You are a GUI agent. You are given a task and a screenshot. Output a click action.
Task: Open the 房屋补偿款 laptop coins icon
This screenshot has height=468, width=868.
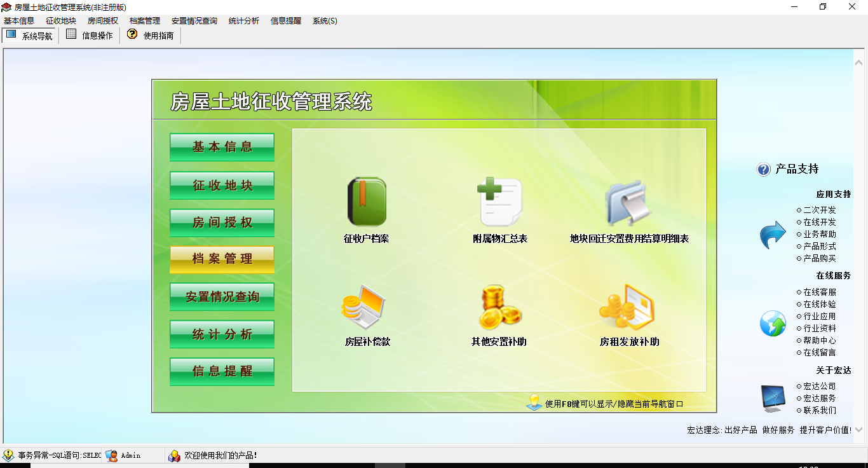[x=364, y=306]
